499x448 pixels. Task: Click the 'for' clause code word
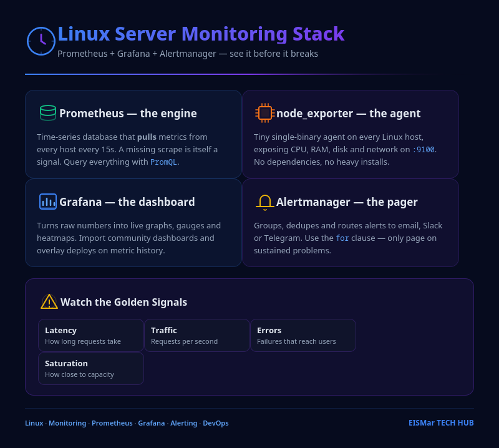[342, 238]
